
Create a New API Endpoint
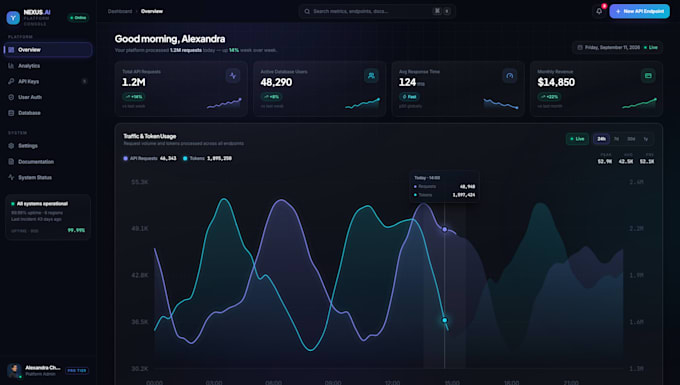[x=639, y=11]
